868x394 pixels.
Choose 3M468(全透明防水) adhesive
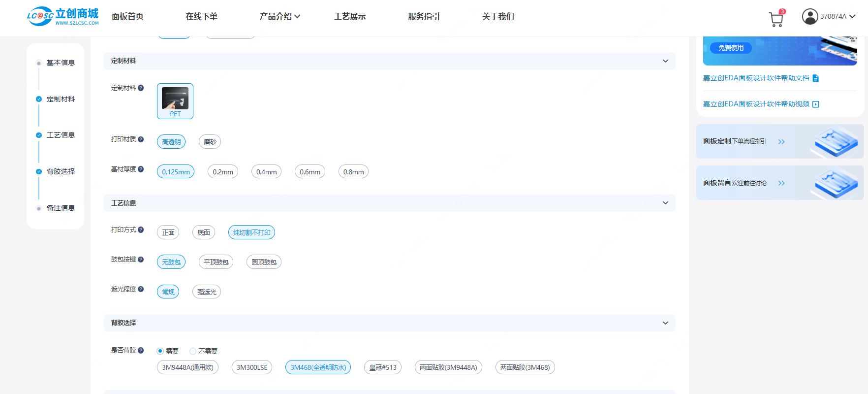coord(318,367)
